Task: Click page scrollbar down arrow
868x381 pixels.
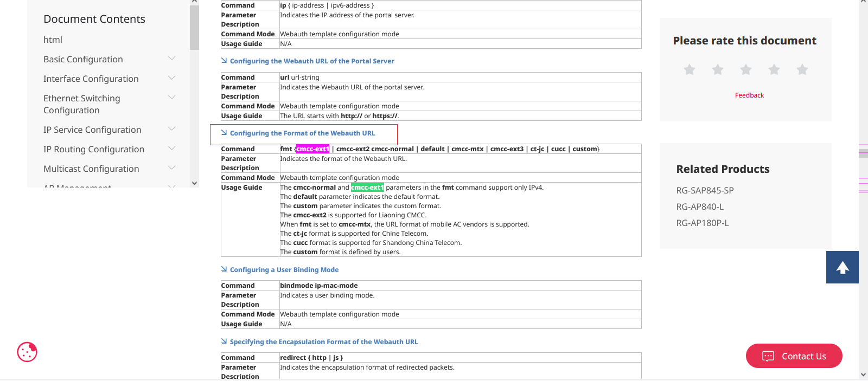Action: (x=863, y=374)
